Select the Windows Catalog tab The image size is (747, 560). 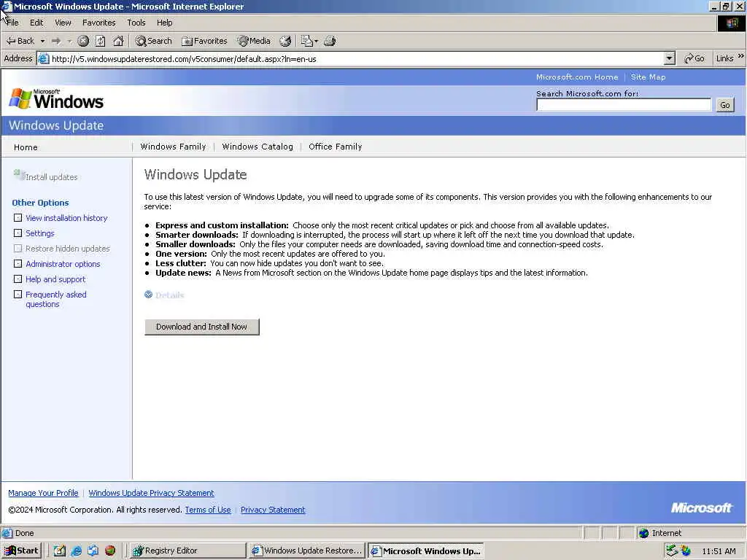pos(258,147)
